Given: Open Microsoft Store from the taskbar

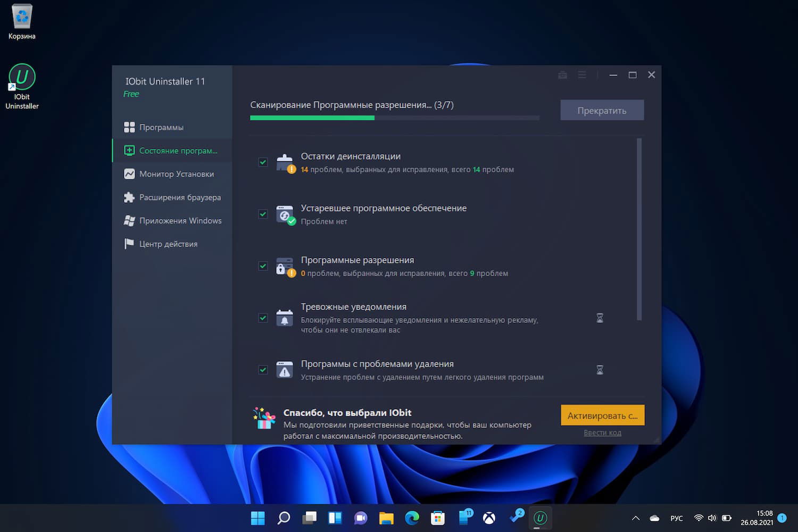Looking at the screenshot, I should pyautogui.click(x=437, y=518).
